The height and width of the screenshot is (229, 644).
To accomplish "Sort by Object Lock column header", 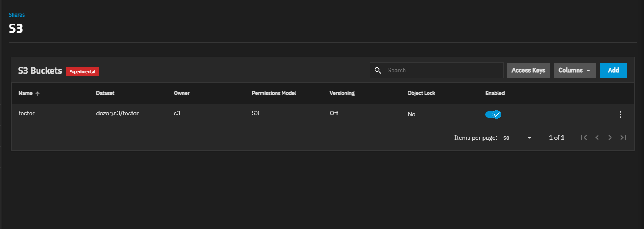I will click(x=421, y=94).
